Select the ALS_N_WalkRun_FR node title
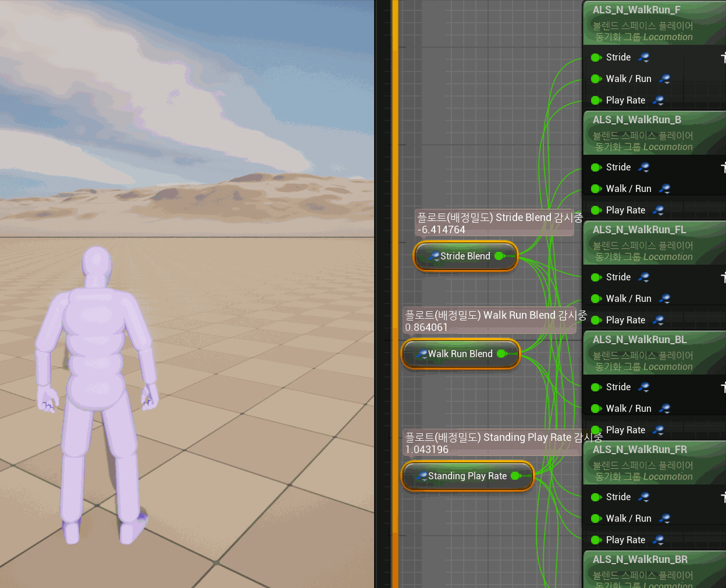Image resolution: width=726 pixels, height=588 pixels. click(640, 450)
